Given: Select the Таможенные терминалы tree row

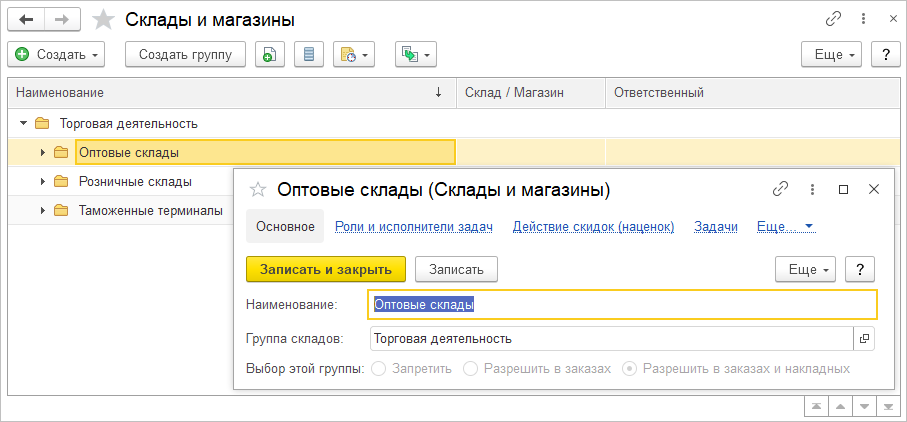Looking at the screenshot, I should point(150,211).
